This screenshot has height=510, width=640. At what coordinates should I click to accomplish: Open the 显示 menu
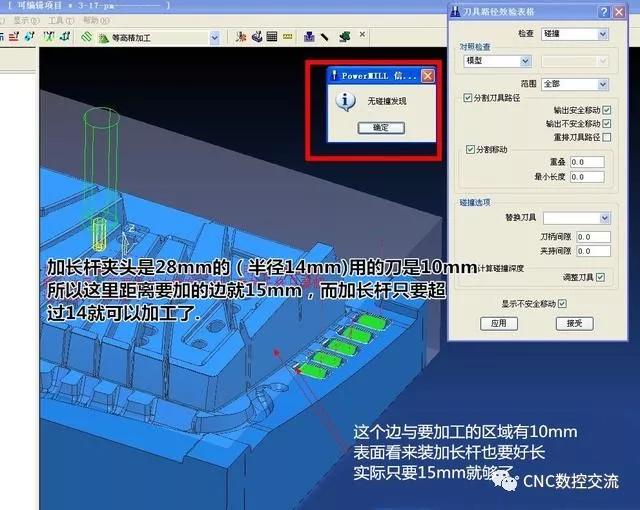(26, 20)
